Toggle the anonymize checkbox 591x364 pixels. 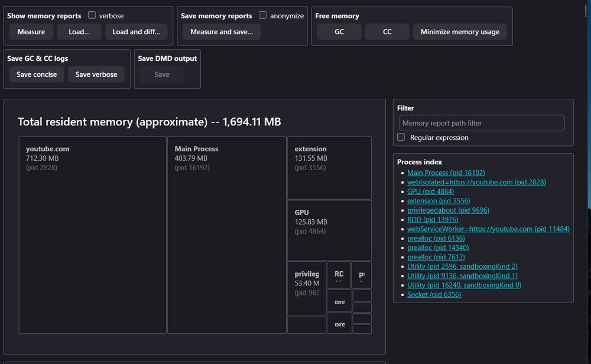pyautogui.click(x=263, y=15)
